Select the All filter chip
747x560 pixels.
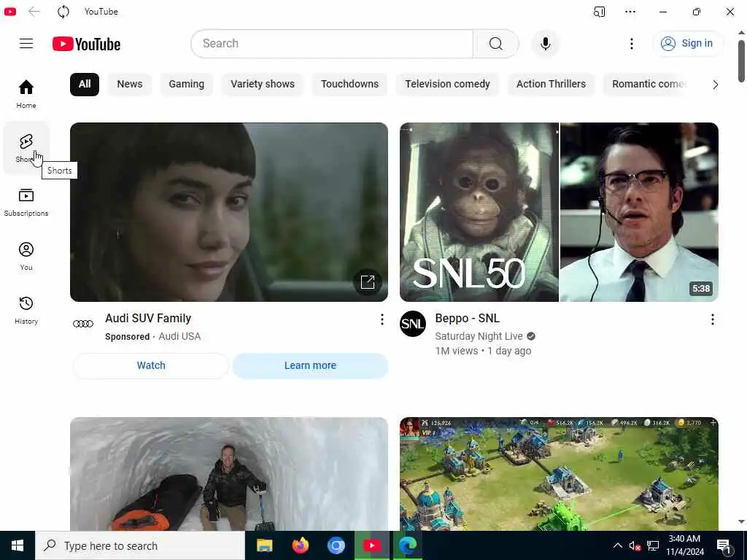coord(85,85)
